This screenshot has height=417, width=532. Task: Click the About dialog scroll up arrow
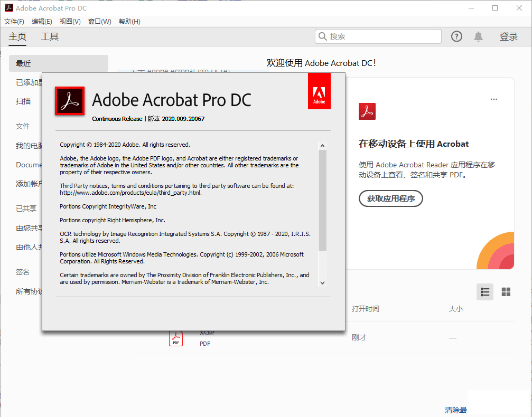click(322, 146)
